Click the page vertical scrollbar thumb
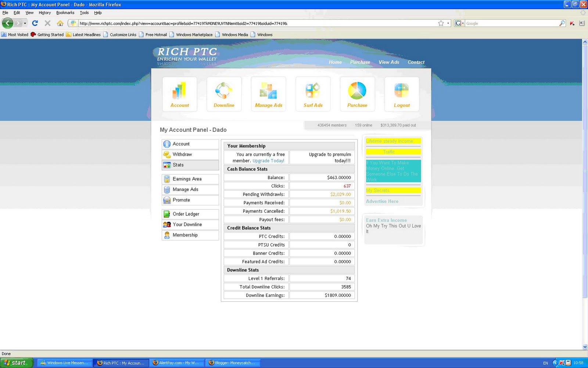 pyautogui.click(x=585, y=171)
